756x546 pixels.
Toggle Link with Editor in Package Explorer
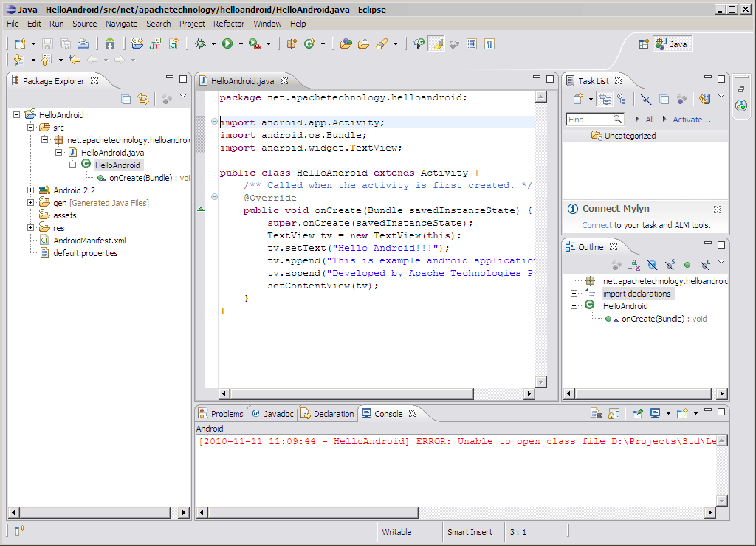tap(143, 99)
